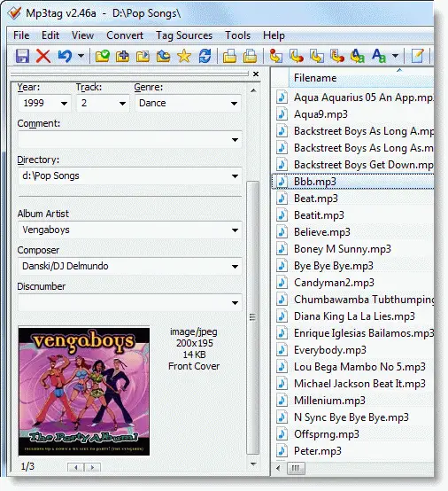Click the notepad with pencil toolbar icon
The image size is (448, 491).
[x=417, y=57]
